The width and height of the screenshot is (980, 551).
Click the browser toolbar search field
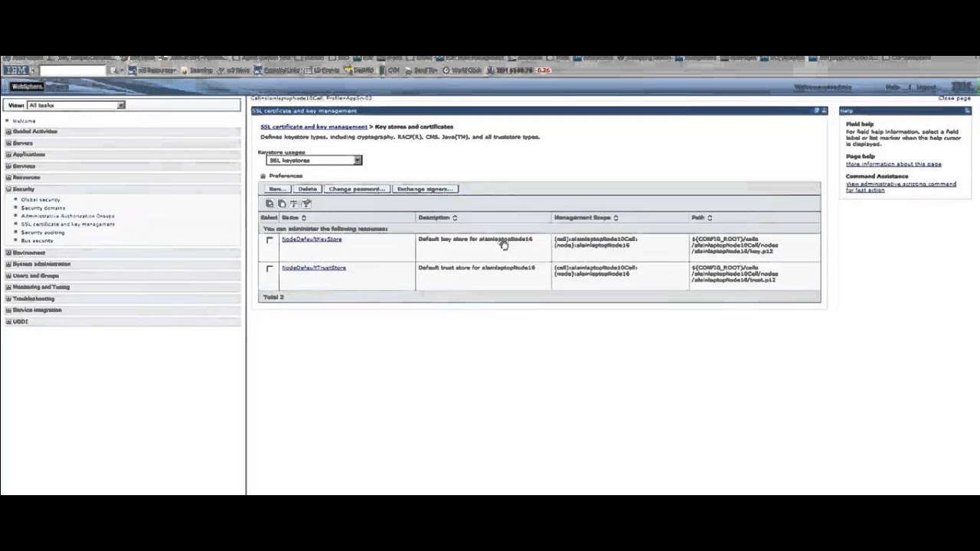click(73, 70)
